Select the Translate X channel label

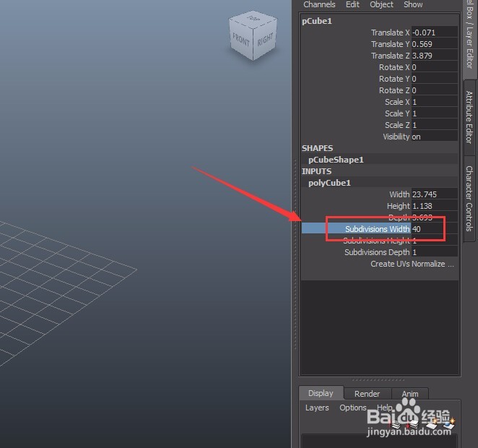(390, 33)
